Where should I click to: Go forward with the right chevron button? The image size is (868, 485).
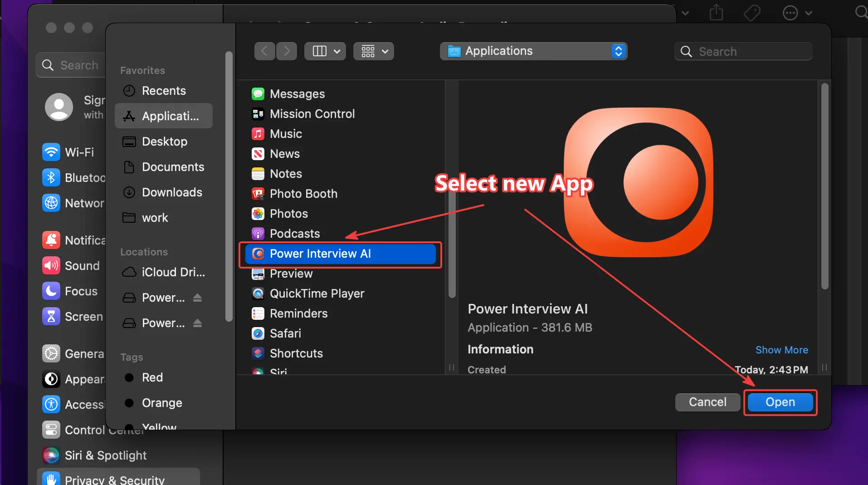[x=286, y=51]
